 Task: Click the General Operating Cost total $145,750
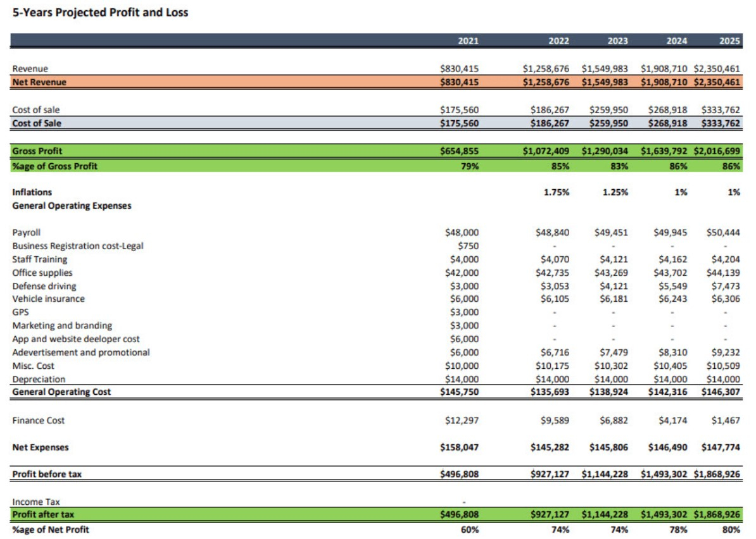click(x=459, y=392)
